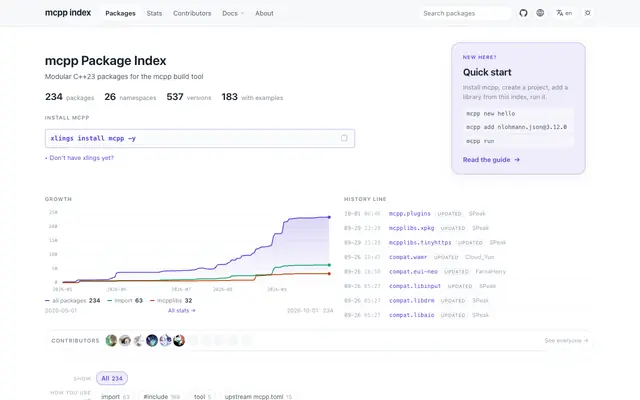Go to the mcpp index home logo
Screen dimensions: 640x400
[68, 13]
